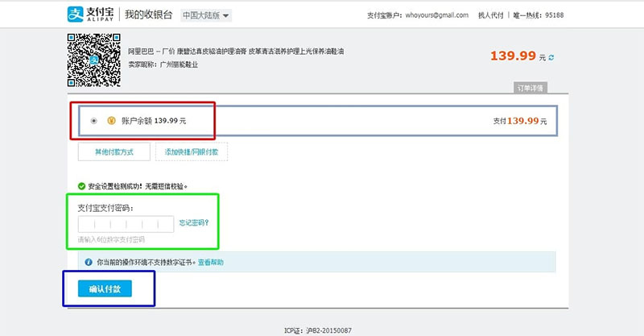The image size is (644, 336).
Task: Click the 确认付款 confirm payment button
Action: (105, 288)
